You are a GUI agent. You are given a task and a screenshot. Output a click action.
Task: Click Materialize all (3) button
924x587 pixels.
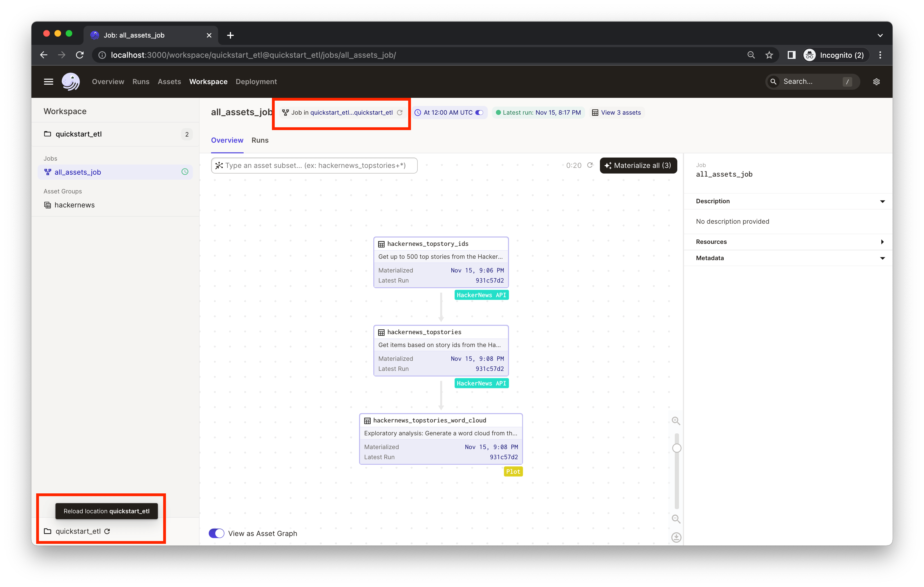pos(638,165)
